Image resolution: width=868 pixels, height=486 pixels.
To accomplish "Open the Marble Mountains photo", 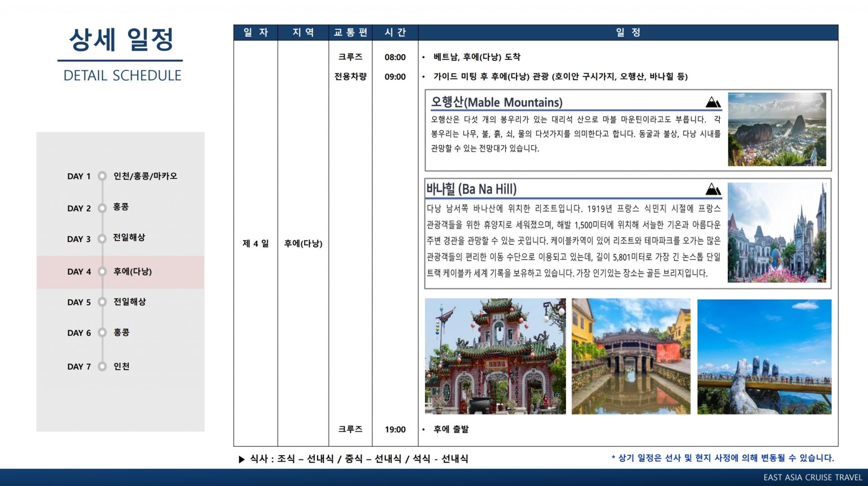I will pos(777,129).
